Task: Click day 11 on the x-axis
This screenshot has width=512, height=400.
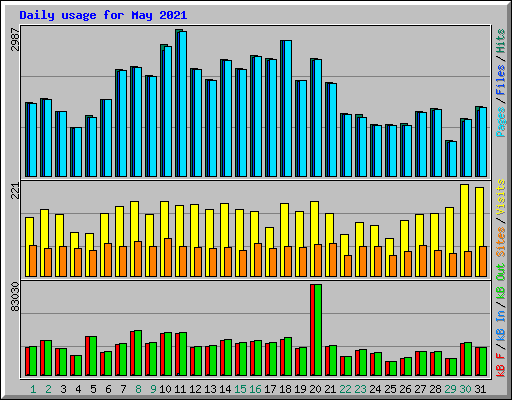Action: (x=180, y=389)
